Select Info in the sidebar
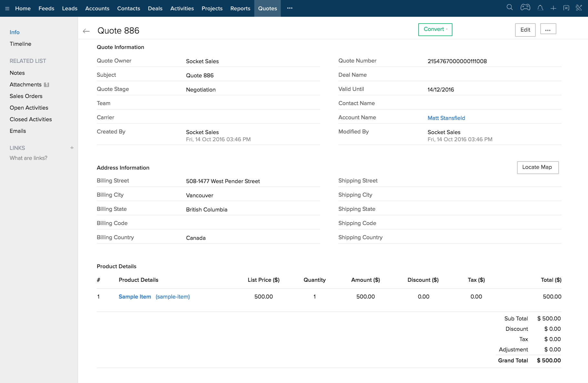This screenshot has height=383, width=588. pyautogui.click(x=15, y=32)
